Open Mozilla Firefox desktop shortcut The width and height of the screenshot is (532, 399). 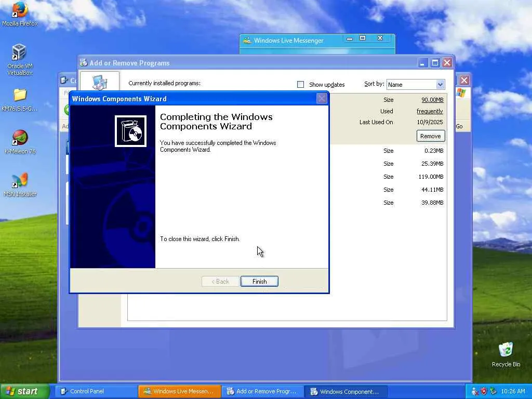(20, 14)
